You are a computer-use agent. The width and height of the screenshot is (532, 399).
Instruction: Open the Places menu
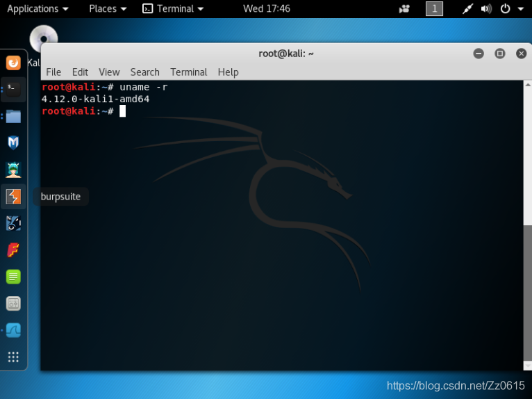click(x=108, y=9)
